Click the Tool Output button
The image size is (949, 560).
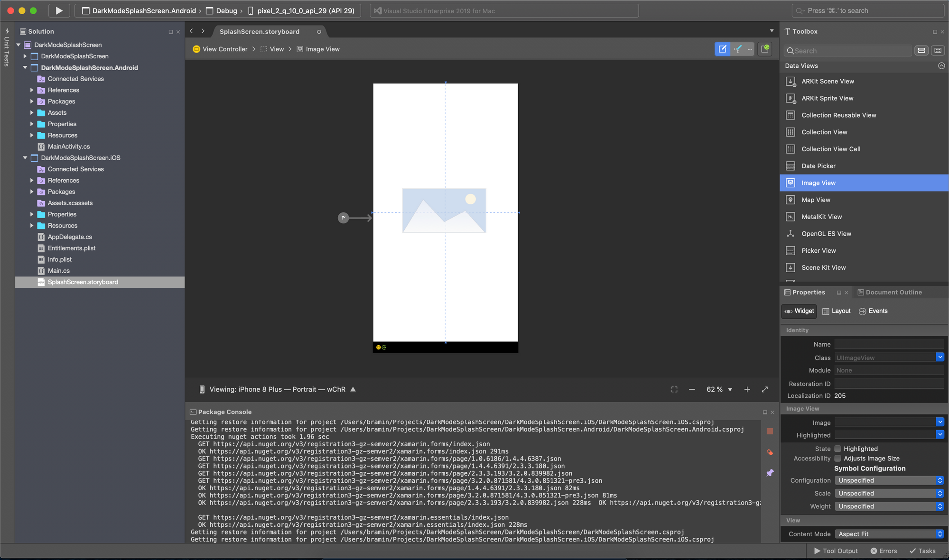pyautogui.click(x=836, y=551)
